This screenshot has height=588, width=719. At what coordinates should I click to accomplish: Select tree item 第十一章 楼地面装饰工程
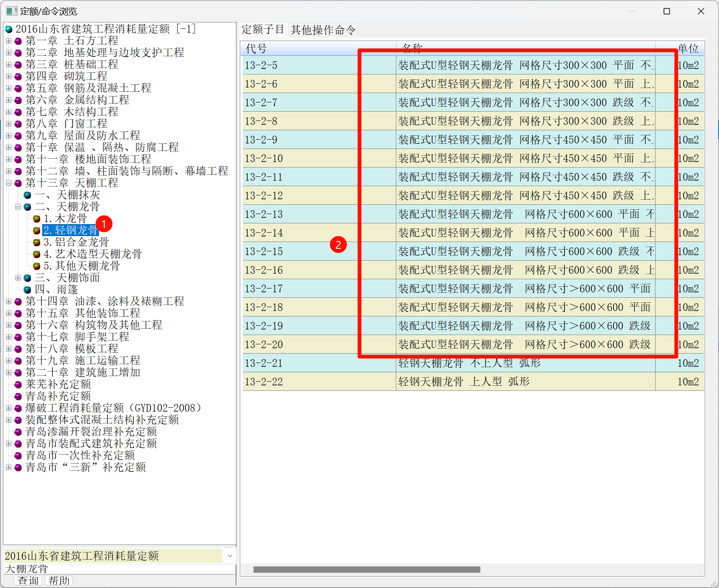[x=88, y=159]
